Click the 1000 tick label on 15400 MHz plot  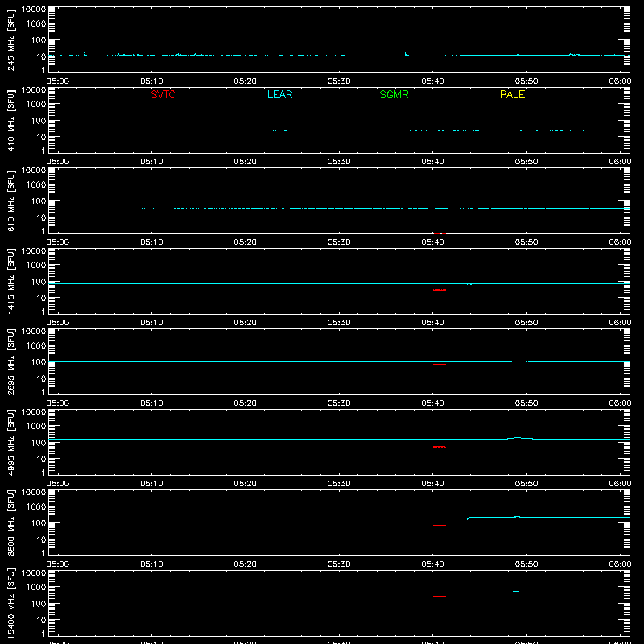36,588
